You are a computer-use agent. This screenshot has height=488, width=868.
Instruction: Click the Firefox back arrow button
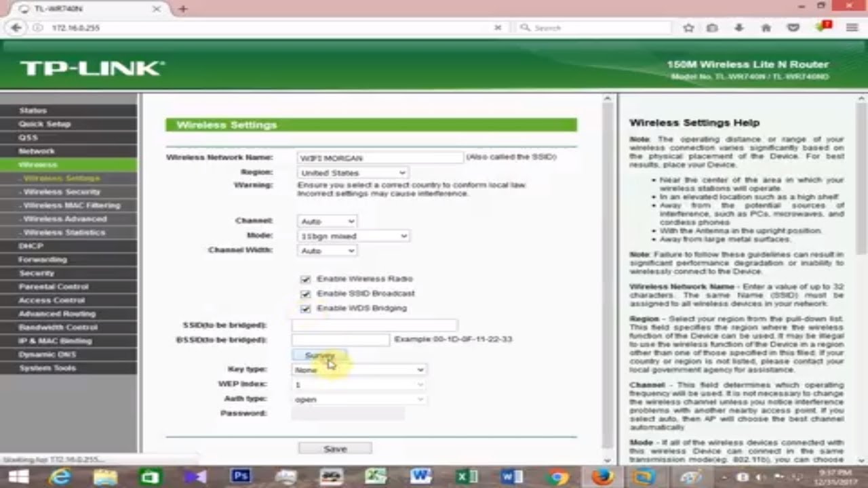click(16, 28)
